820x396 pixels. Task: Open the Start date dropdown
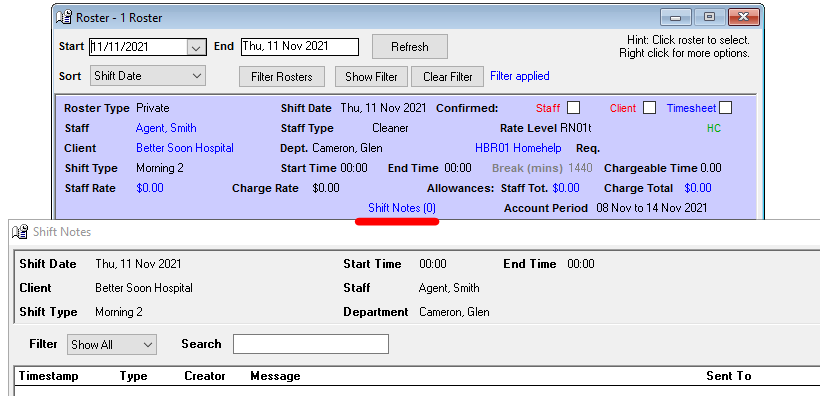click(x=196, y=47)
